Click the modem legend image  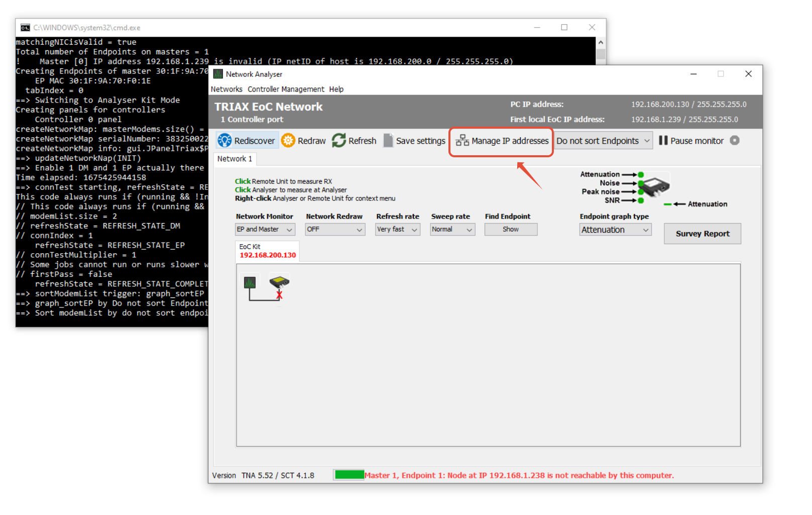pos(657,186)
